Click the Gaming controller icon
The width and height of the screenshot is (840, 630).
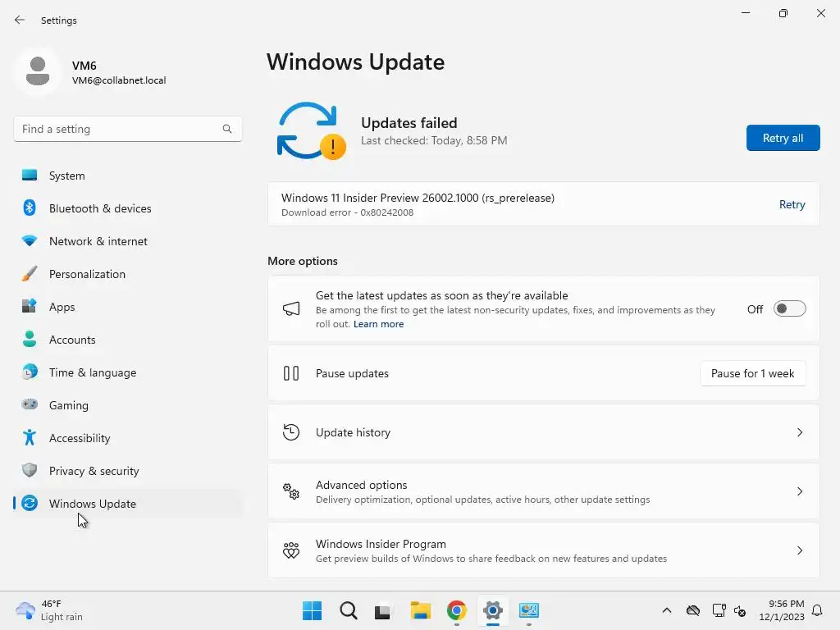point(30,404)
